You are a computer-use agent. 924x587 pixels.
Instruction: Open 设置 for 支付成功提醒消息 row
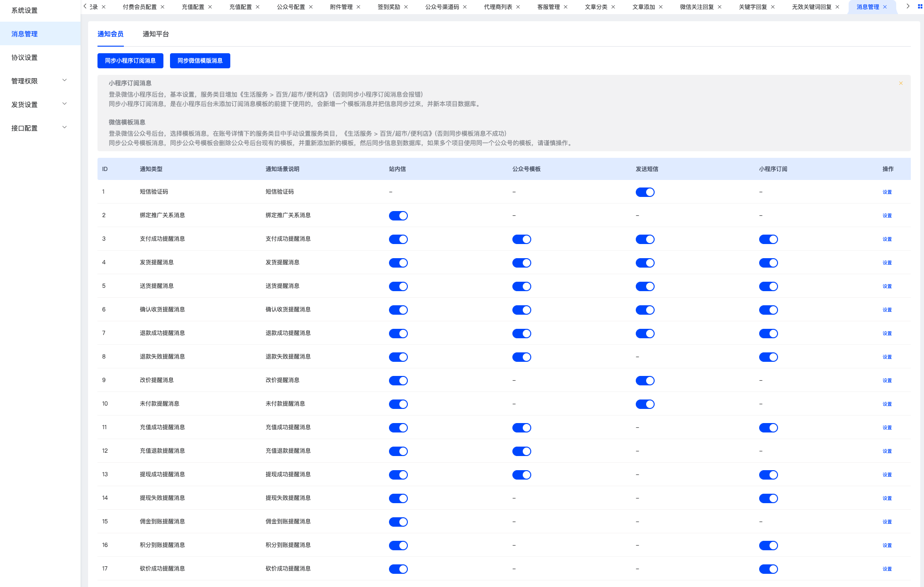(x=887, y=239)
